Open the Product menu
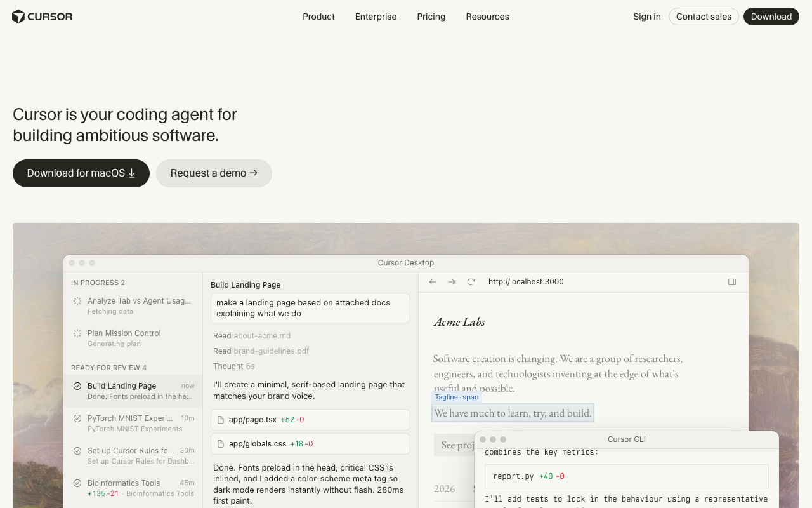The height and width of the screenshot is (508, 812). [318, 17]
